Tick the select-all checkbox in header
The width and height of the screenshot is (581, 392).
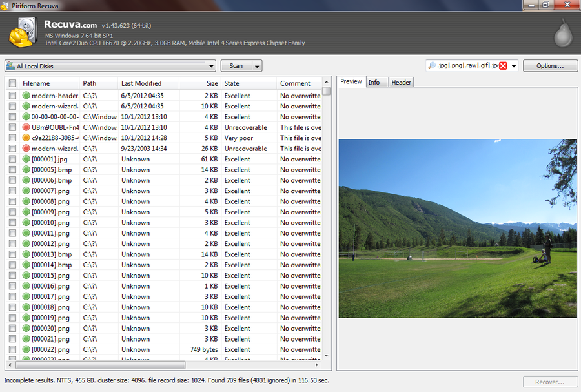point(12,83)
